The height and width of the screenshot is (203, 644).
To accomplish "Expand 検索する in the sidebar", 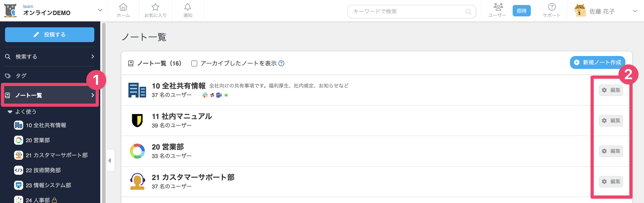I will pos(50,57).
